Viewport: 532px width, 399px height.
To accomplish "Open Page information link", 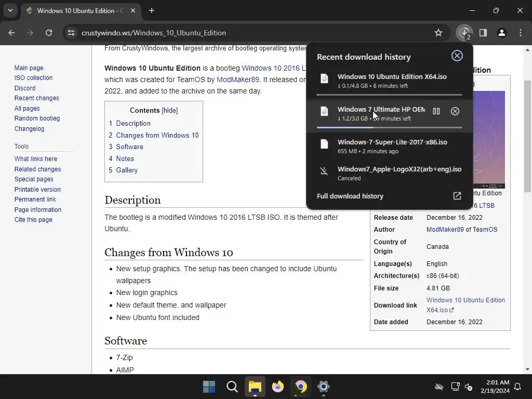I will [37, 210].
